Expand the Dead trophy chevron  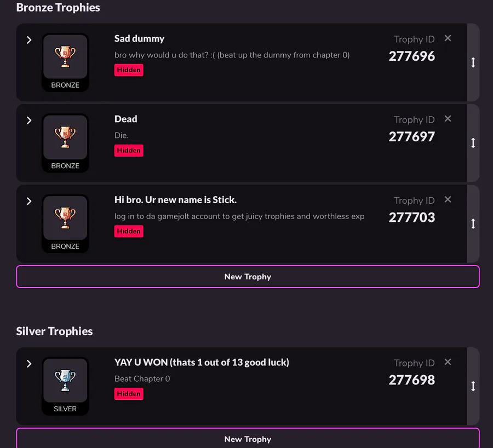pos(29,120)
